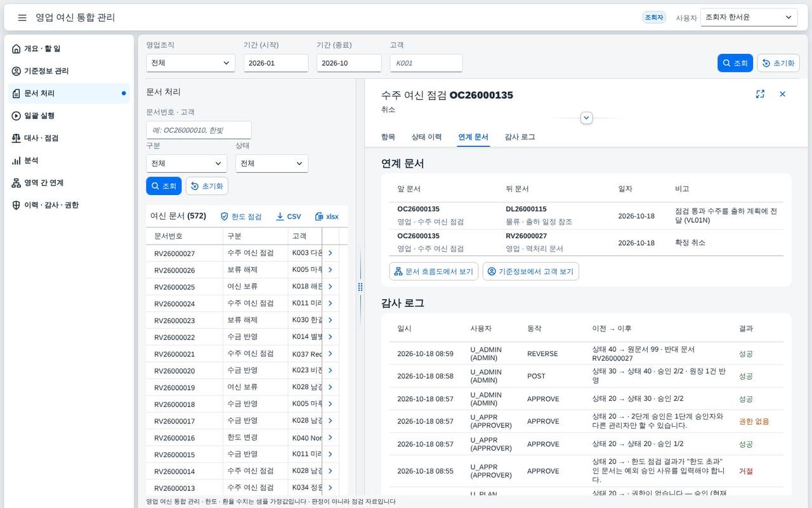Image resolution: width=812 pixels, height=508 pixels.
Task: Click 조회 button in 문서 처리 panel
Action: tap(164, 186)
